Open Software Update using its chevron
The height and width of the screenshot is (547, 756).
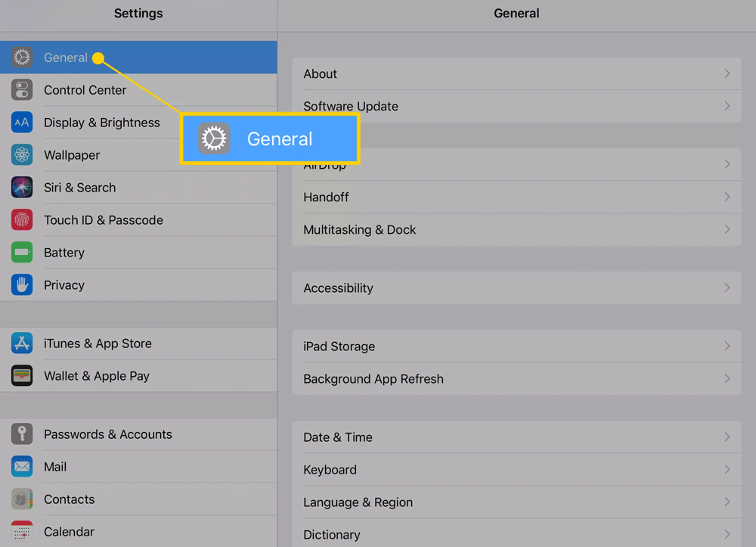[x=727, y=107]
